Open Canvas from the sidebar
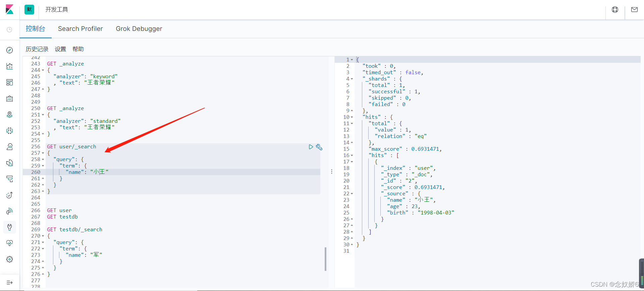Image resolution: width=644 pixels, height=291 pixels. [9, 98]
